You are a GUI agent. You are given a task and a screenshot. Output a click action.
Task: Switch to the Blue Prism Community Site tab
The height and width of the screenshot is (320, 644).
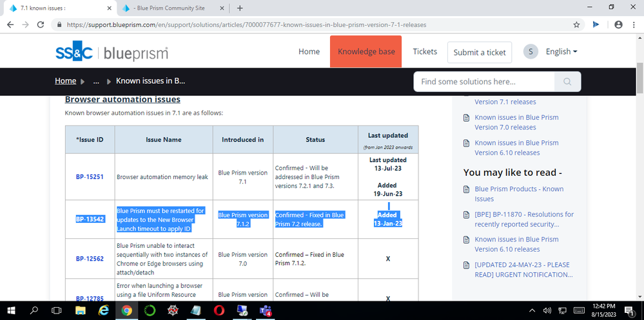(x=171, y=8)
